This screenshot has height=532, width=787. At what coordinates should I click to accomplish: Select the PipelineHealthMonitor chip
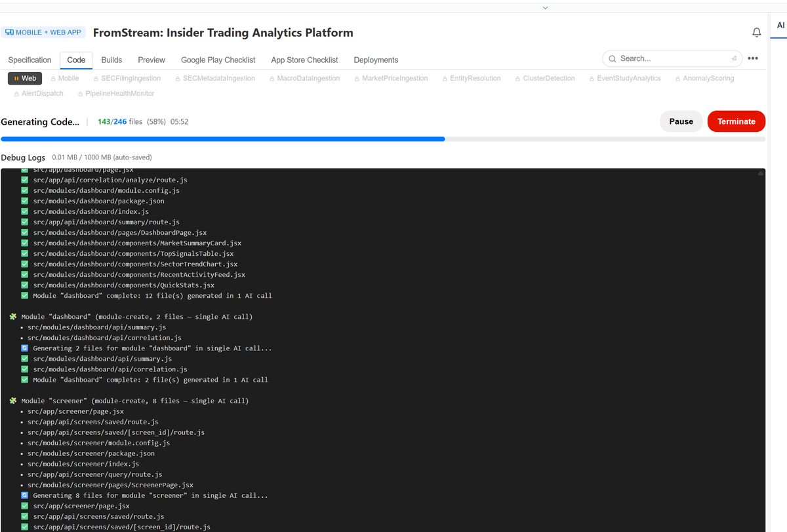115,93
